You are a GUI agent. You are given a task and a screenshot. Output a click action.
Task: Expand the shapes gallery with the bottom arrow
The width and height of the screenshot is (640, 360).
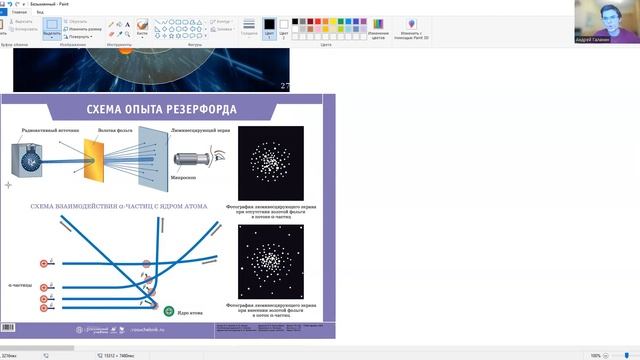(205, 36)
